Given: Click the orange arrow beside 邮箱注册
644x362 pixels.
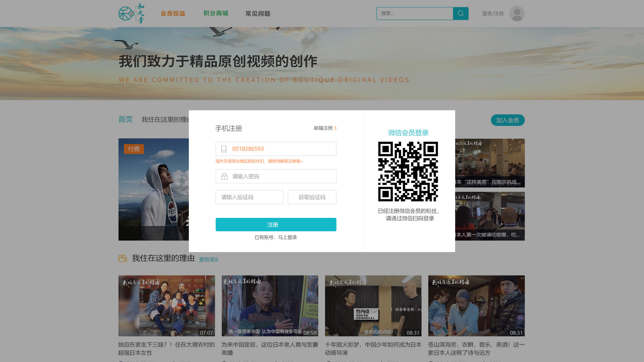Looking at the screenshot, I should click(x=335, y=128).
